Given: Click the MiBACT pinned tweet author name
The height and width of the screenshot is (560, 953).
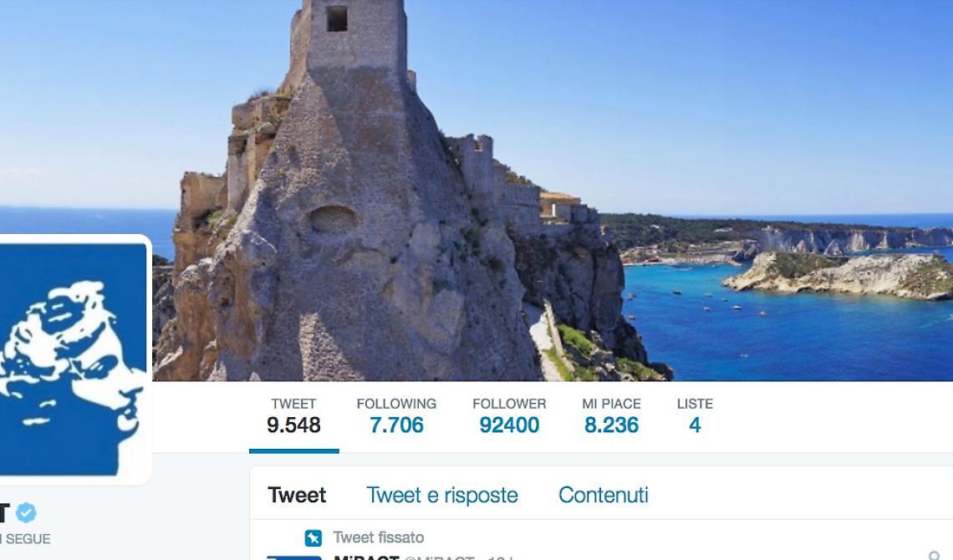Looking at the screenshot, I should pyautogui.click(x=366, y=557).
